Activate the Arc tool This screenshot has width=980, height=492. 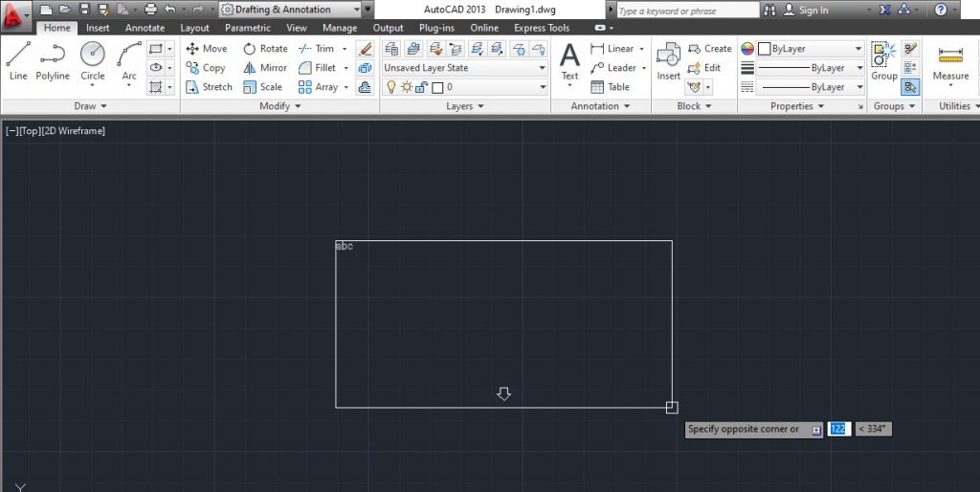tap(129, 61)
